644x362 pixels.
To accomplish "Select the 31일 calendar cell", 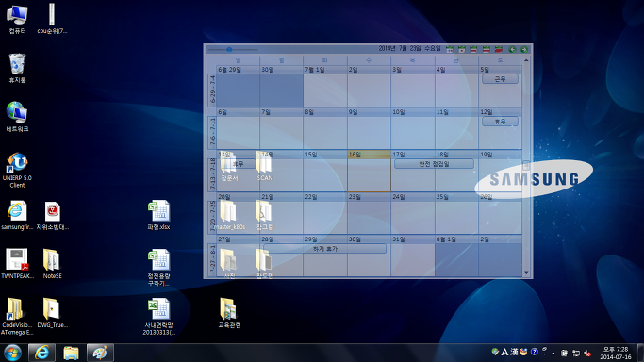I will point(412,255).
